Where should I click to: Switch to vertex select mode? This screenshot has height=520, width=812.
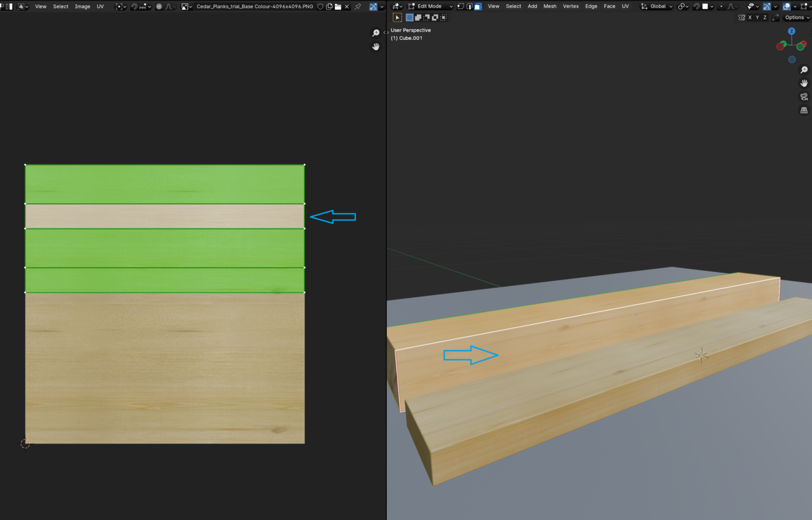460,6
